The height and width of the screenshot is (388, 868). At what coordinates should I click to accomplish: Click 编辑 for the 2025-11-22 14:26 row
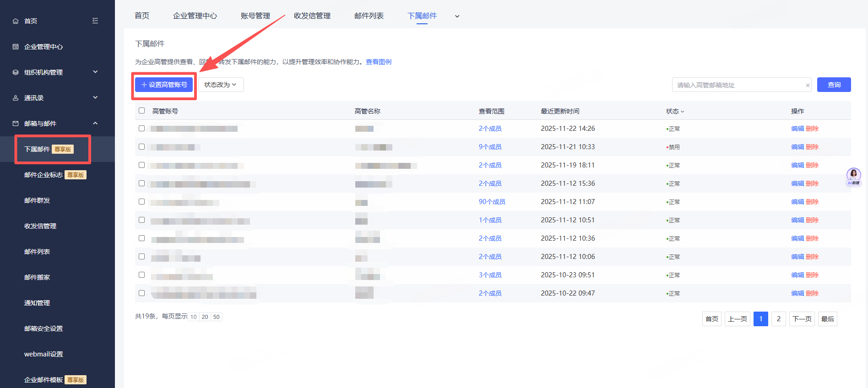point(797,129)
